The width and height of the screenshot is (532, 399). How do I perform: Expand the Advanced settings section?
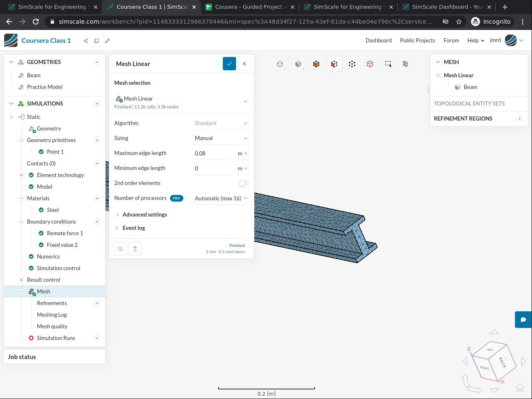point(145,214)
